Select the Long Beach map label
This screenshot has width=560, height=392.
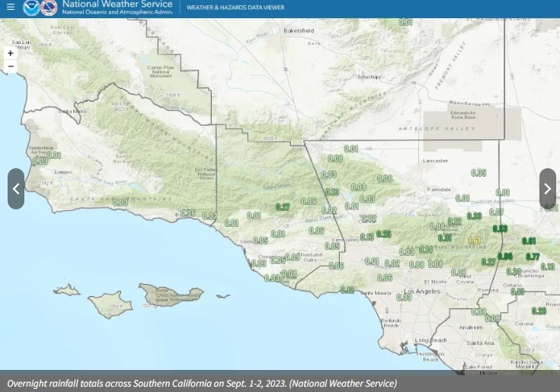pyautogui.click(x=430, y=340)
